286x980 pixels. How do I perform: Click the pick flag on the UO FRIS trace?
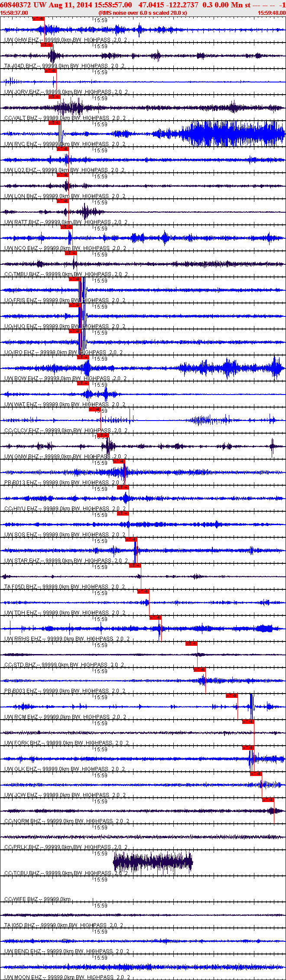[75, 279]
